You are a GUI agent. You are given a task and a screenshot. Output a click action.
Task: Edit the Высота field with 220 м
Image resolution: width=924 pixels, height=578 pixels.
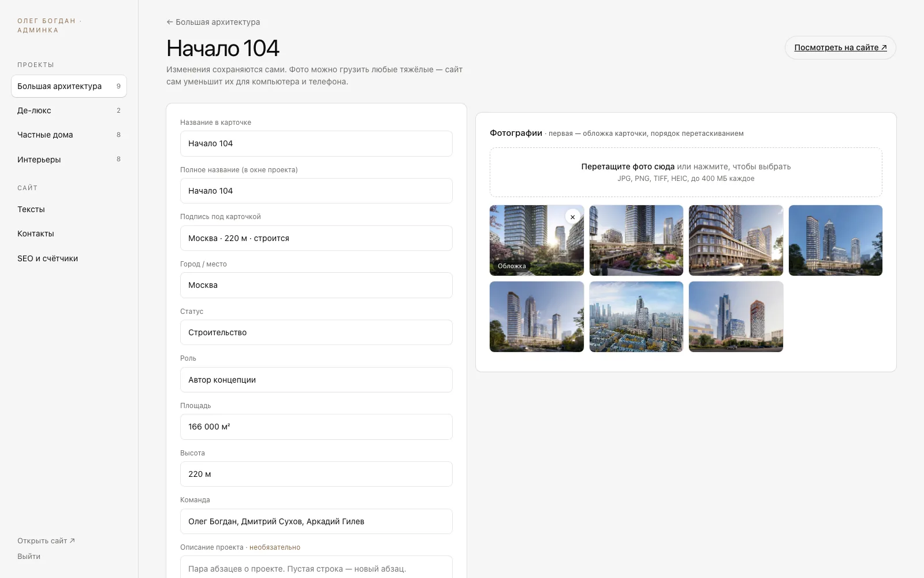point(316,474)
